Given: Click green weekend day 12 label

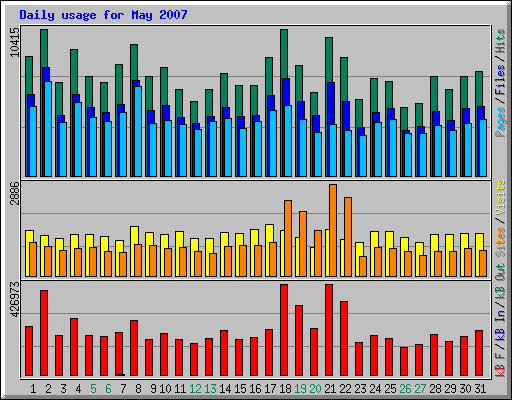Looking at the screenshot, I should [195, 389].
